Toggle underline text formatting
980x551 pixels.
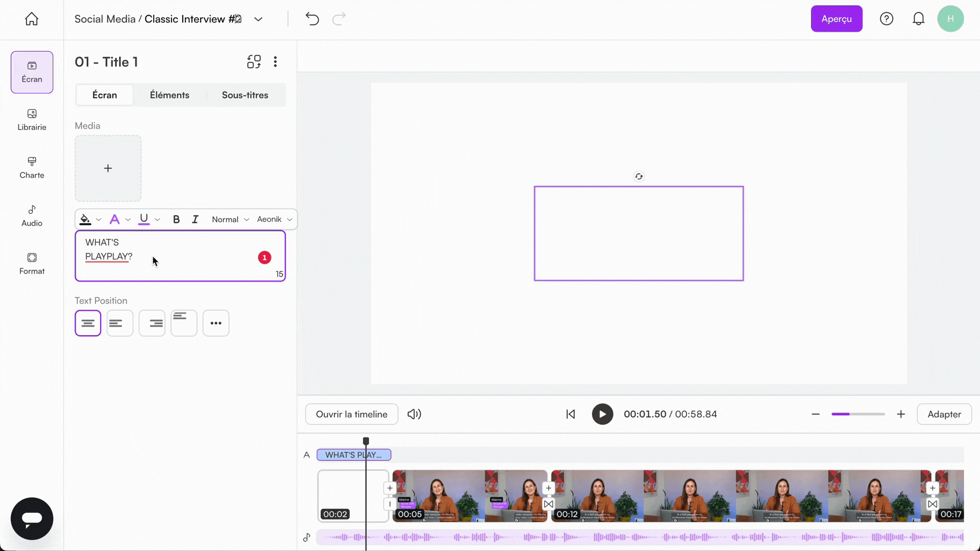[x=144, y=219]
